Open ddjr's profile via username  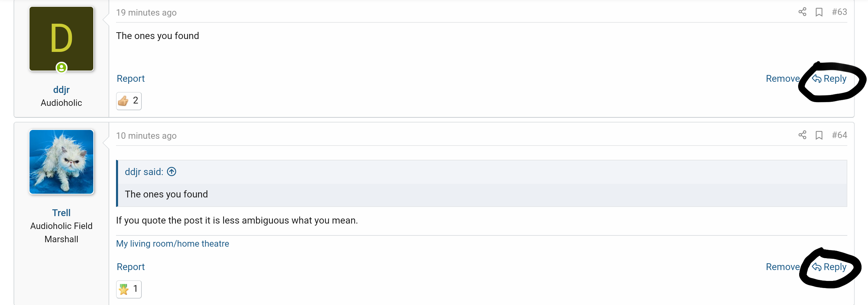pyautogui.click(x=61, y=90)
